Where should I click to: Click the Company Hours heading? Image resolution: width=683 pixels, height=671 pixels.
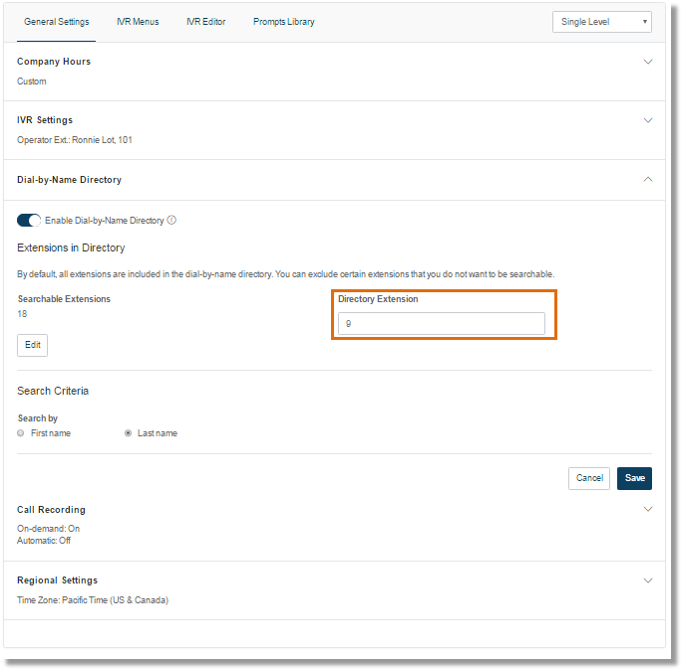(x=54, y=62)
